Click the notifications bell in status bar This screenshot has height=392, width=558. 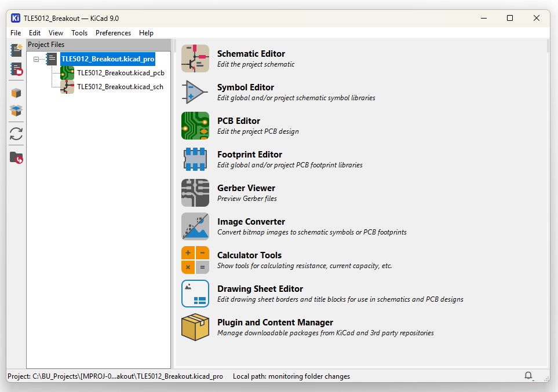pos(528,376)
